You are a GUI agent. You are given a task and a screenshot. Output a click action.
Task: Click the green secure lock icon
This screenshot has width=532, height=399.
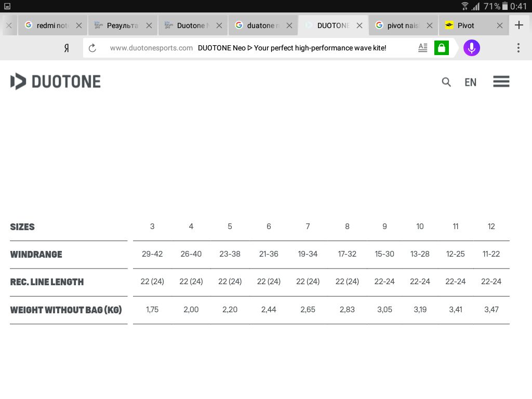click(x=442, y=48)
